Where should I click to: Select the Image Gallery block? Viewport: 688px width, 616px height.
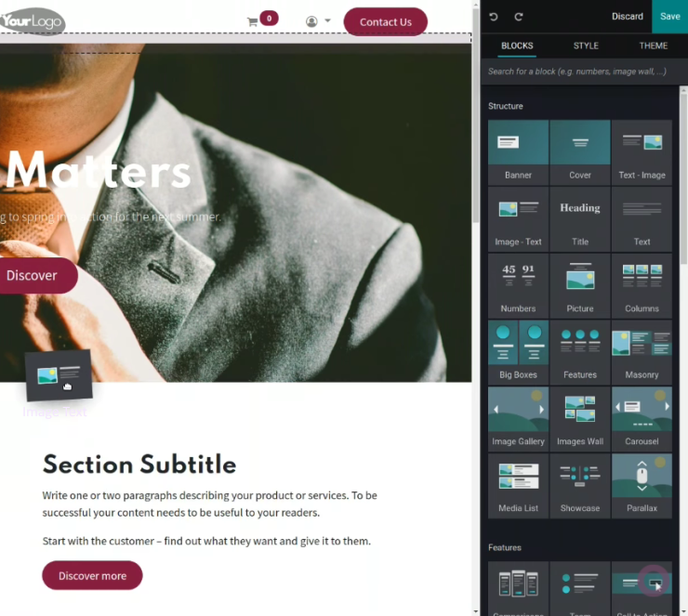click(x=518, y=419)
